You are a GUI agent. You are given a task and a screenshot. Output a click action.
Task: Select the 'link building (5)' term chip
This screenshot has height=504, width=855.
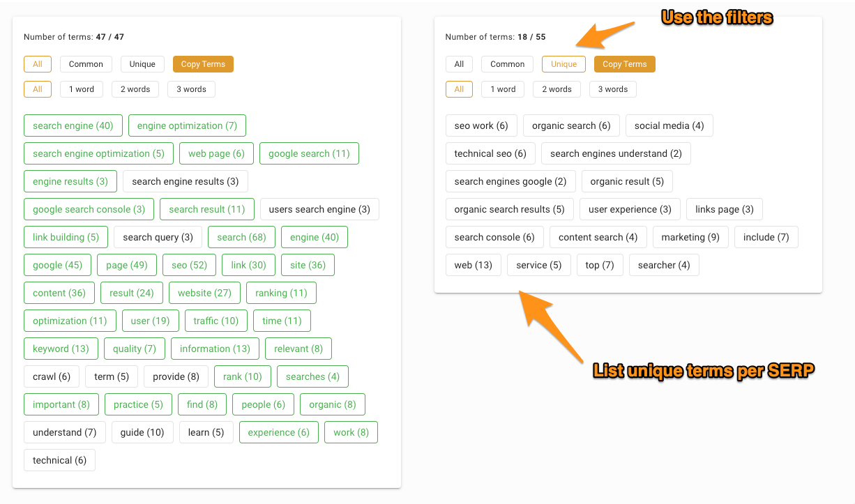(x=66, y=237)
